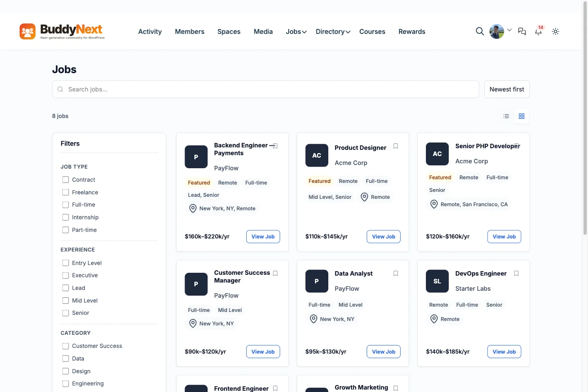Toggle the light/dark theme sun icon
This screenshot has width=588, height=392.
pos(555,31)
